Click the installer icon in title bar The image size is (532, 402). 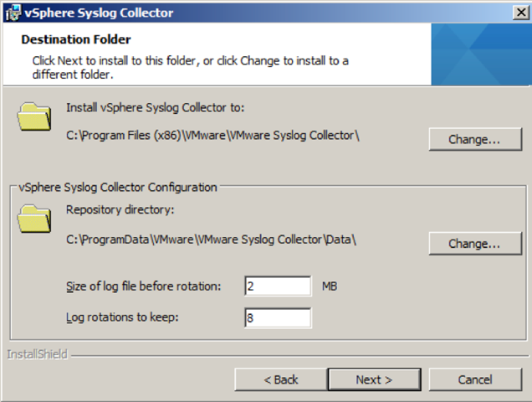click(13, 13)
